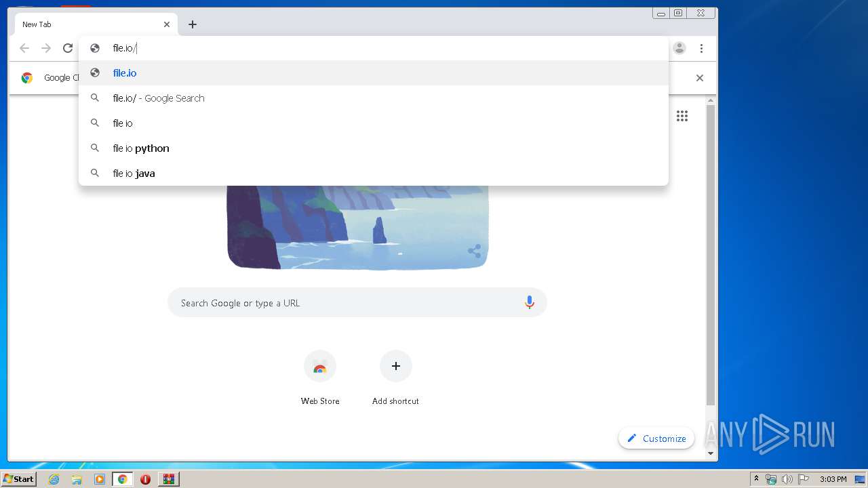868x488 pixels.
Task: Open the profile avatar icon
Action: 679,48
